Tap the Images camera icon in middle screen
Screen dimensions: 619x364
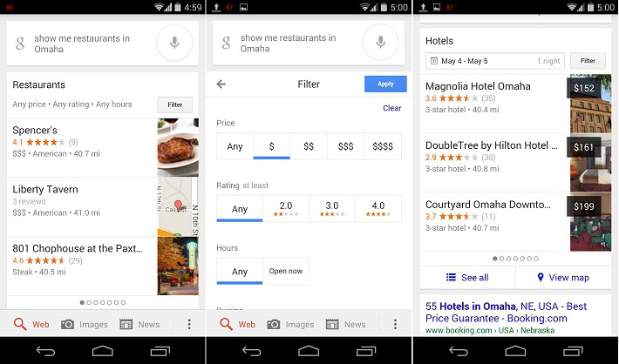pyautogui.click(x=274, y=324)
